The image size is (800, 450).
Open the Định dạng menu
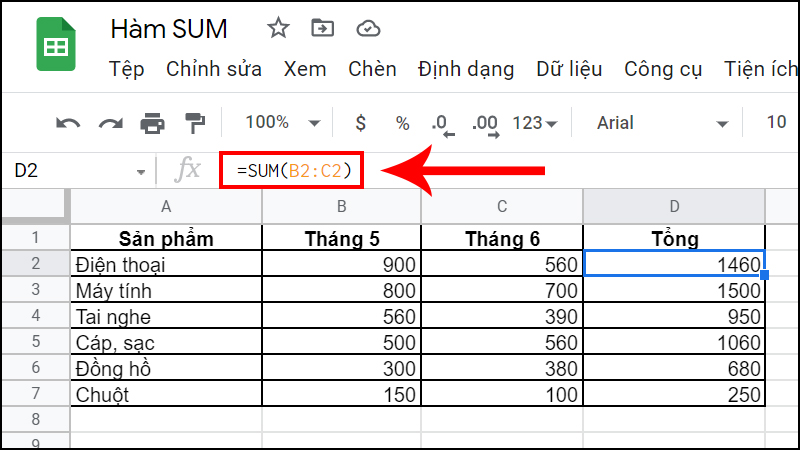[466, 69]
